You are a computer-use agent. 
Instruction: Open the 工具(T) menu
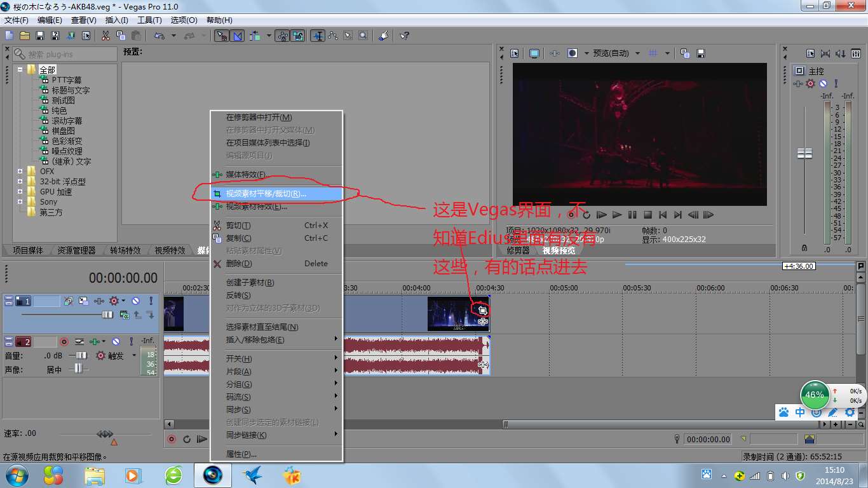tap(149, 20)
